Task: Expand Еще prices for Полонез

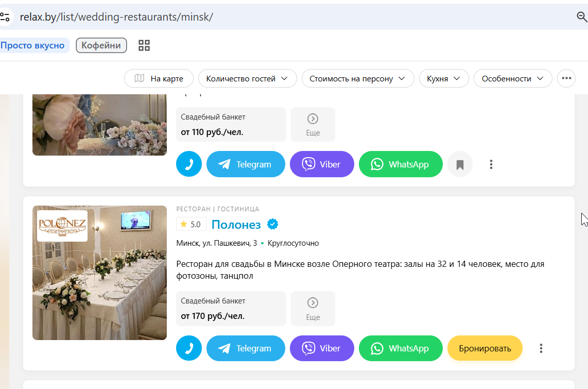Action: coord(313,308)
